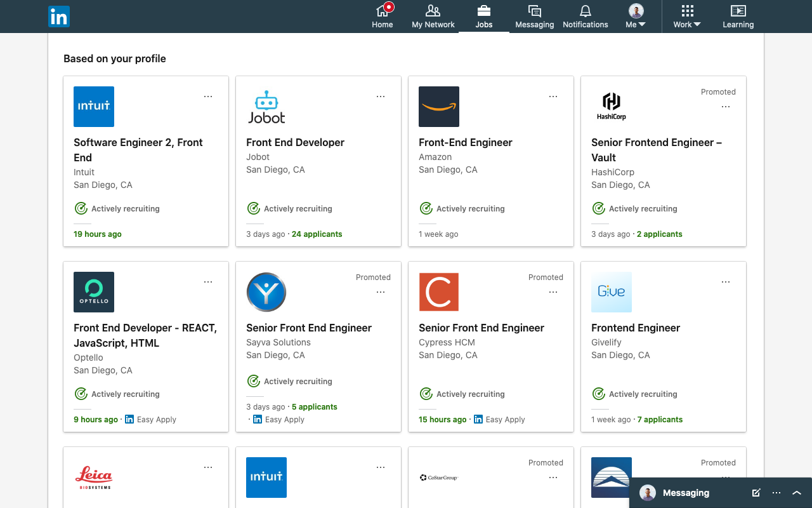Click the Jobot robot logo

[266, 107]
